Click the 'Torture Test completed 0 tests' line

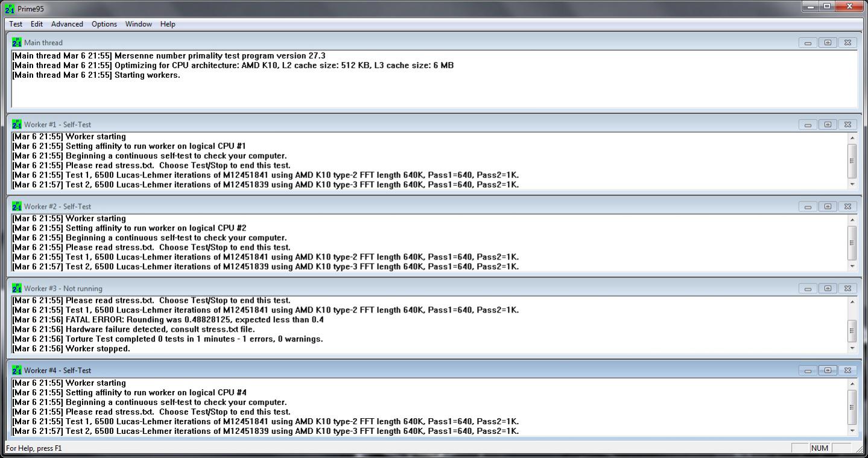click(x=168, y=339)
